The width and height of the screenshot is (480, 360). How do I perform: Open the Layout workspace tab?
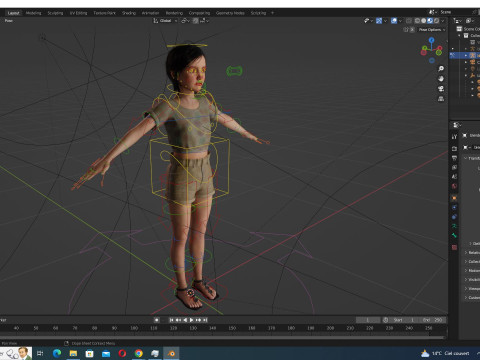point(14,13)
